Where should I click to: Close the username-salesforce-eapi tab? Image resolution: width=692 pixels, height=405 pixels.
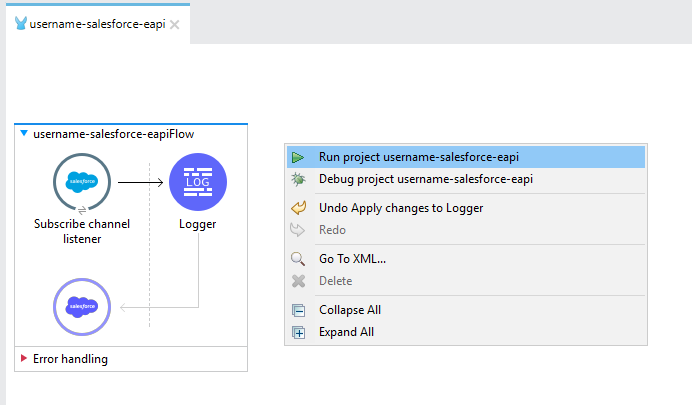tap(175, 24)
